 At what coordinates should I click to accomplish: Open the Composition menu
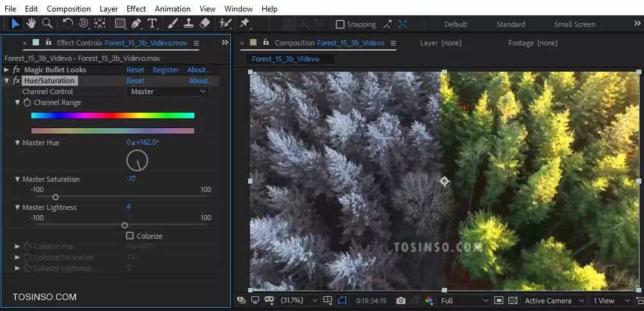[x=68, y=8]
